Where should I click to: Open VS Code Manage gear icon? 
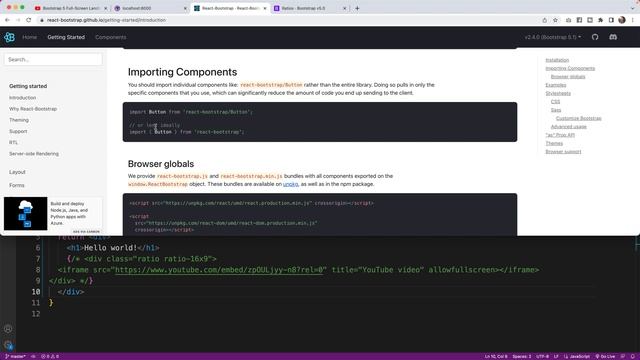(8, 345)
